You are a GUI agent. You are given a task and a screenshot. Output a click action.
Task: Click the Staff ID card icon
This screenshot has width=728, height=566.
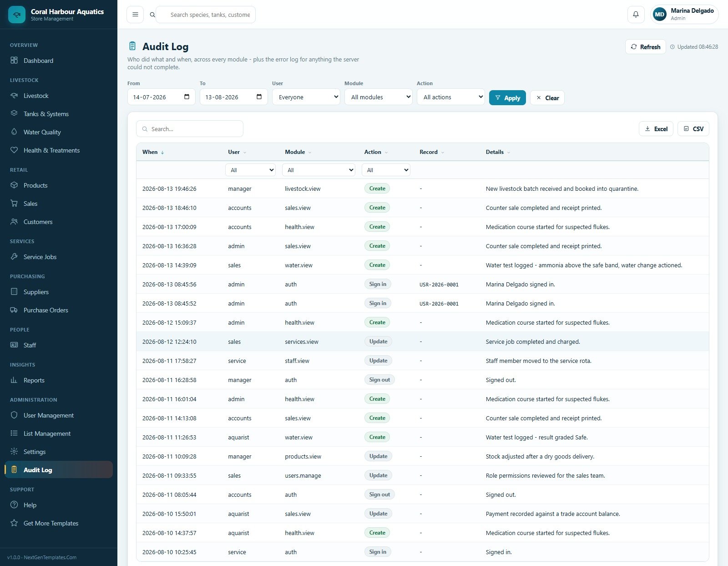pyautogui.click(x=14, y=345)
